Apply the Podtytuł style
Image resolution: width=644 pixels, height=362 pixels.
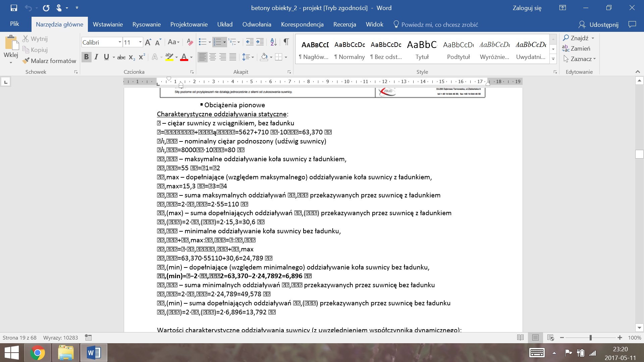pos(458,50)
